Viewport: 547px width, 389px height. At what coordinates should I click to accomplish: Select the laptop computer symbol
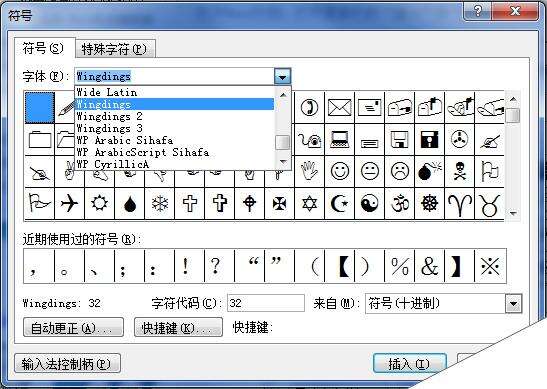pyautogui.click(x=339, y=140)
